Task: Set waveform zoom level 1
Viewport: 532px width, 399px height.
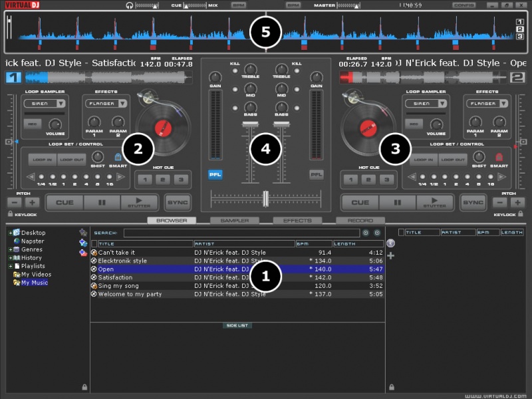Action: click(x=520, y=22)
